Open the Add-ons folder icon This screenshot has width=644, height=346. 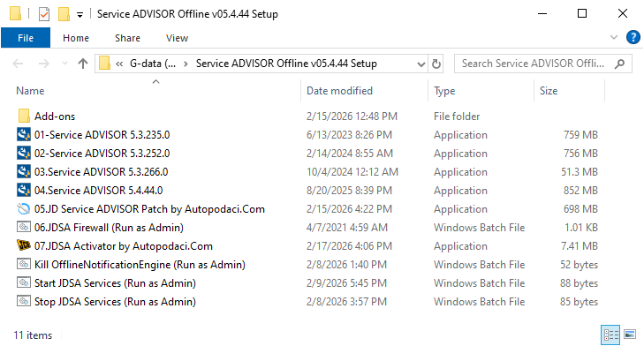(24, 117)
